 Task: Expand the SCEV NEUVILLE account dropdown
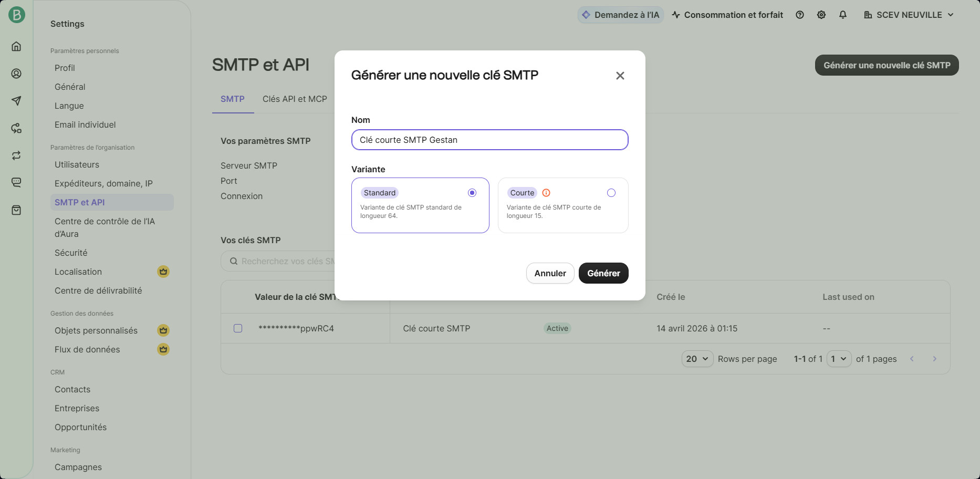click(x=909, y=15)
